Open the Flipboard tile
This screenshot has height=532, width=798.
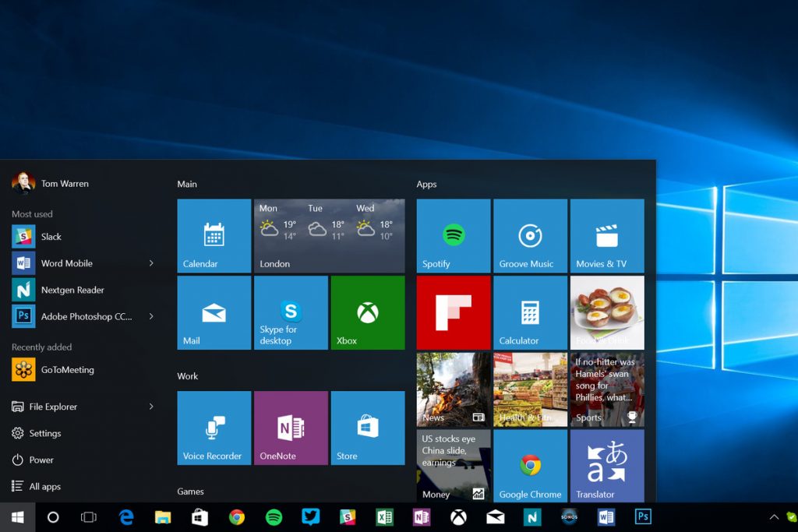click(453, 312)
